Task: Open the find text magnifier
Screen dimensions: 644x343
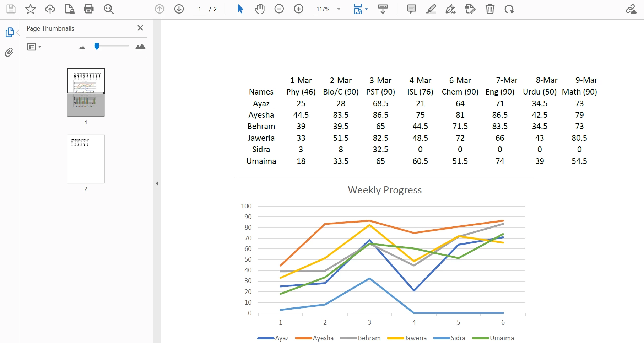Action: pos(109,9)
